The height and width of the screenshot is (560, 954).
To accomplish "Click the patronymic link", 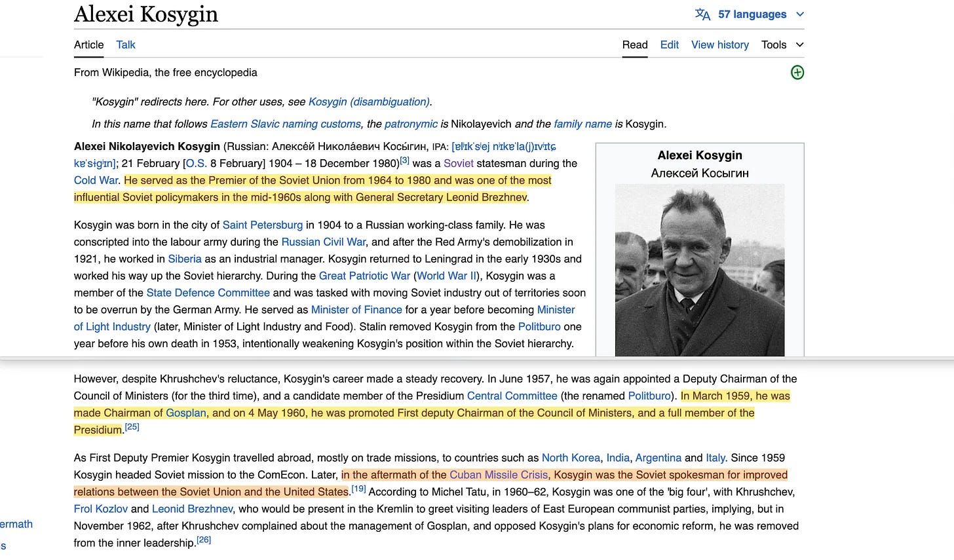I will click(411, 124).
